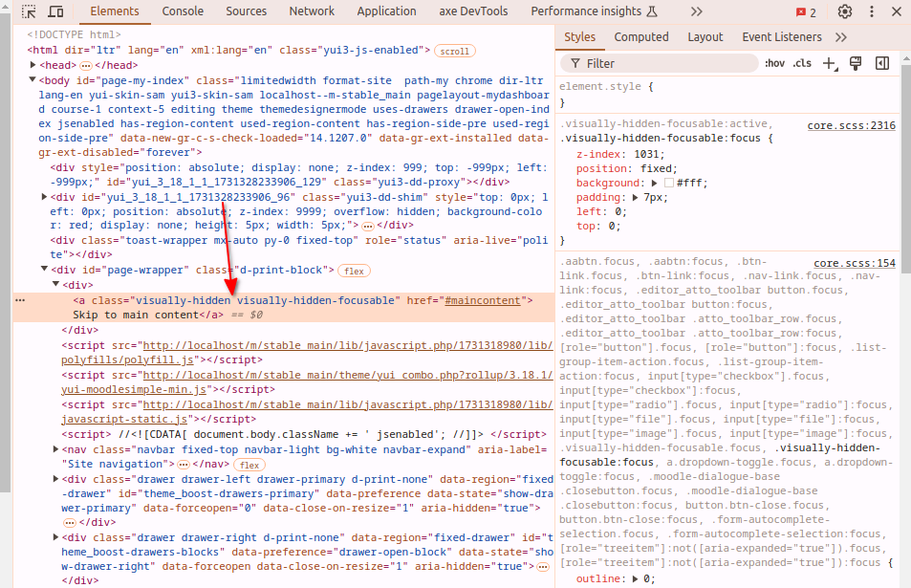The image size is (911, 588).
Task: Show more DevTools tabs chevron
Action: point(697,11)
